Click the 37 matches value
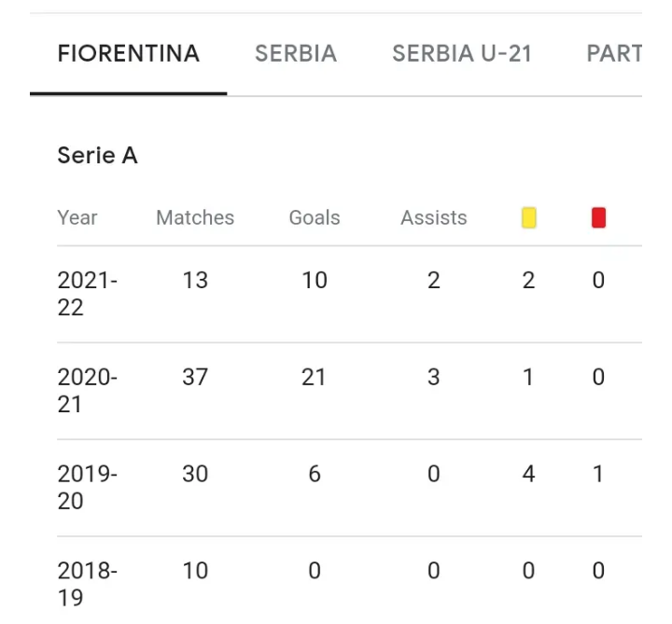 click(195, 378)
